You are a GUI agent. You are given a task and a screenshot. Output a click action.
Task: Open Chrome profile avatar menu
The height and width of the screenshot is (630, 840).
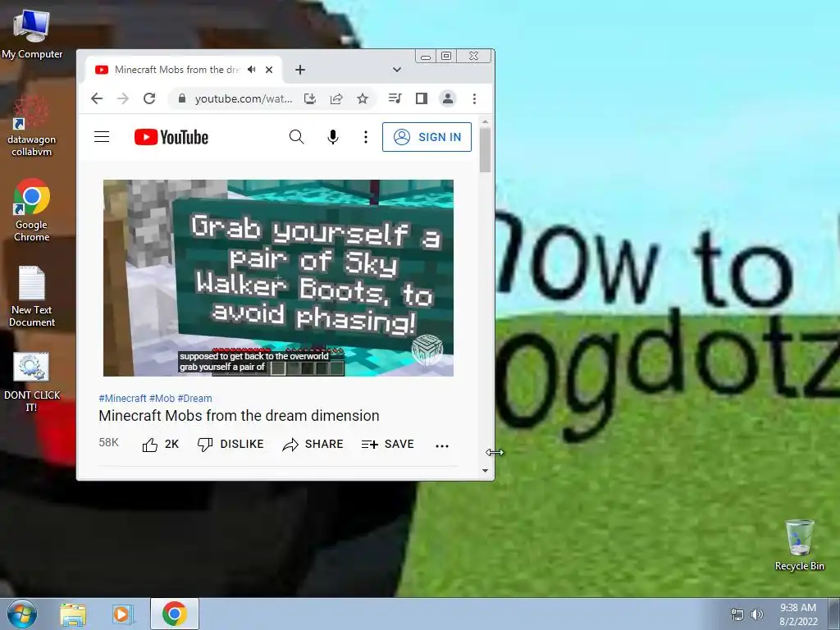point(448,98)
